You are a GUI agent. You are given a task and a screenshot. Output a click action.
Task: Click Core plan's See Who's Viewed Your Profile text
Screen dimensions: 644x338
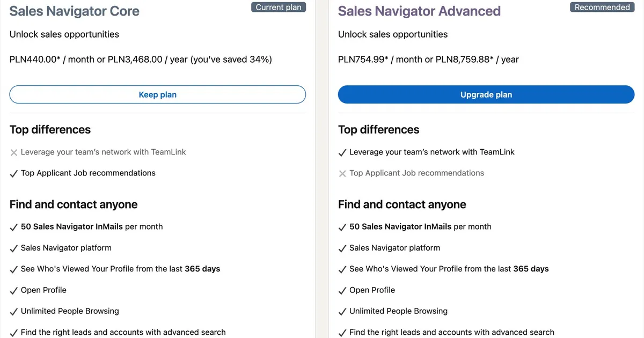coord(121,269)
